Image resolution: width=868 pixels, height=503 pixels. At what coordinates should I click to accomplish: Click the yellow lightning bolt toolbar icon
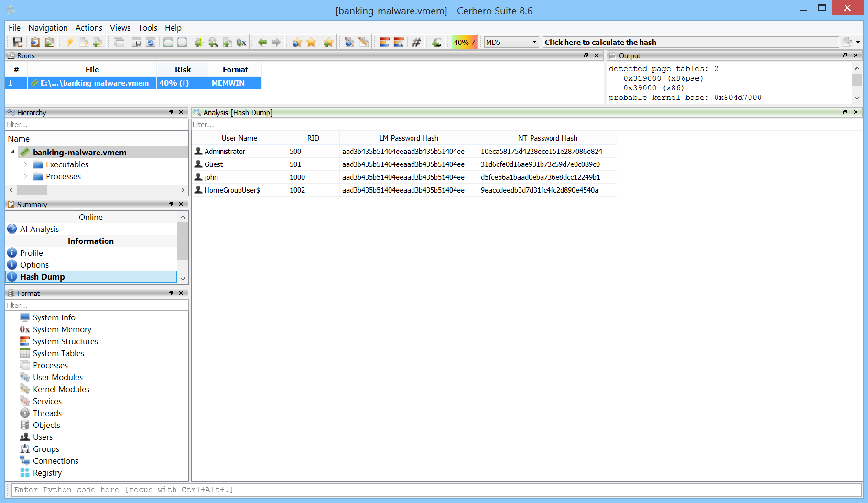point(70,43)
